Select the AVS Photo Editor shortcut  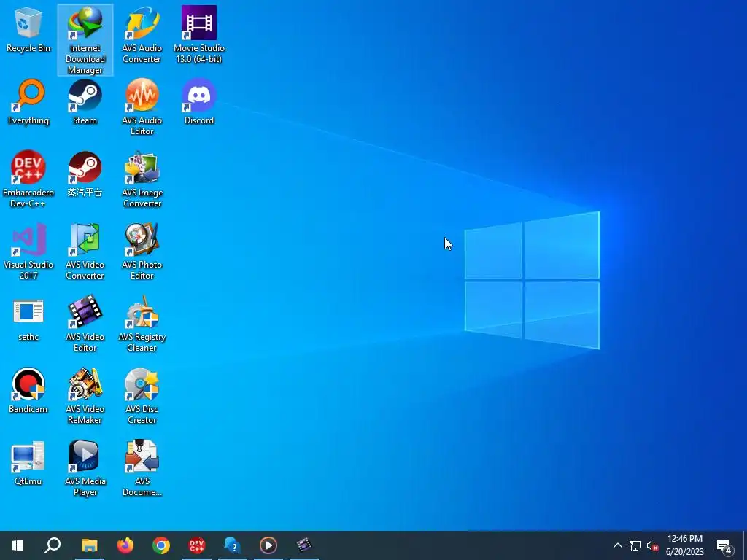[142, 252]
